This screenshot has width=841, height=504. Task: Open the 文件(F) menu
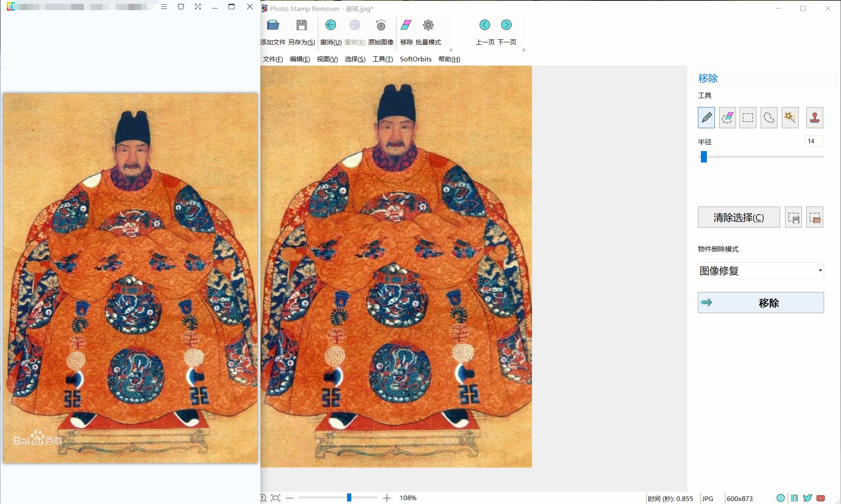pos(273,59)
